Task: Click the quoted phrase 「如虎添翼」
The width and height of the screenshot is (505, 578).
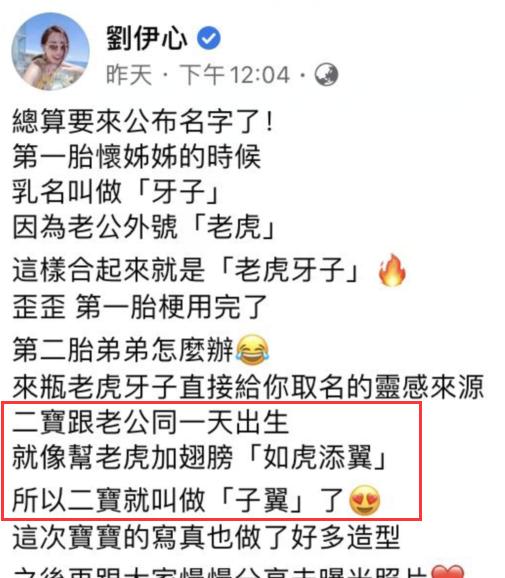Action: point(317,457)
